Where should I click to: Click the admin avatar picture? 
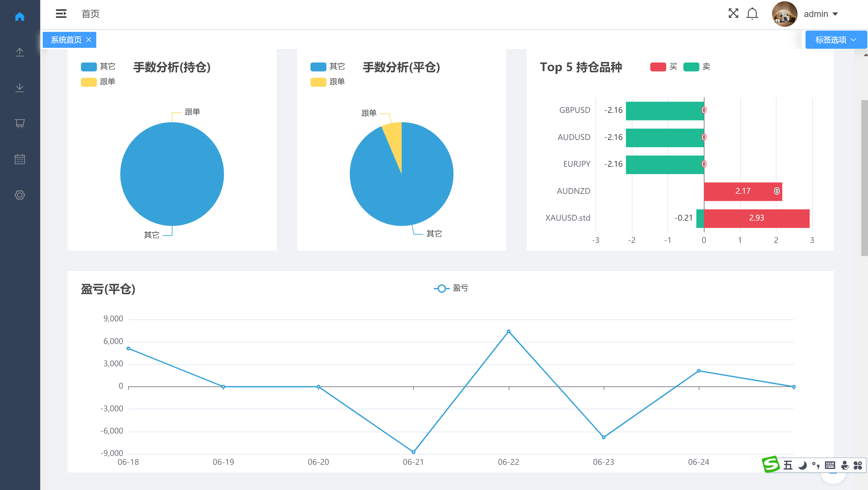(784, 14)
